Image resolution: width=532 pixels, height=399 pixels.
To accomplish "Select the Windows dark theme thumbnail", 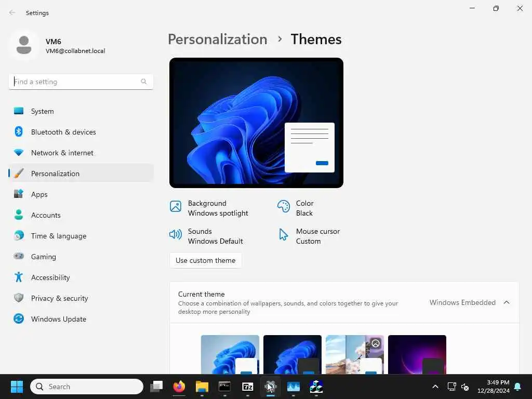I will [x=292, y=354].
